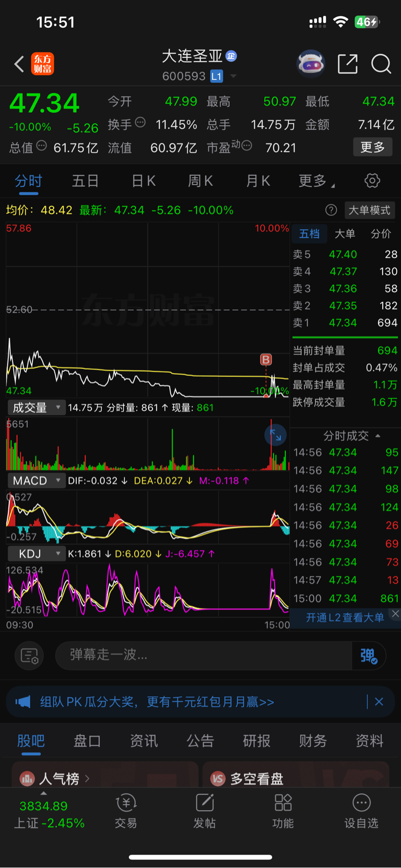Image resolution: width=401 pixels, height=868 pixels.
Task: Tap the L1 level badge
Action: (x=217, y=76)
